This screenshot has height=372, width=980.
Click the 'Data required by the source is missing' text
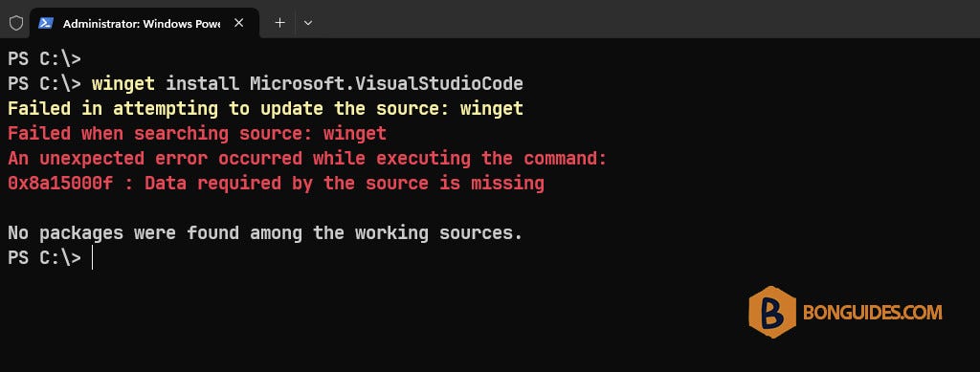pos(345,184)
